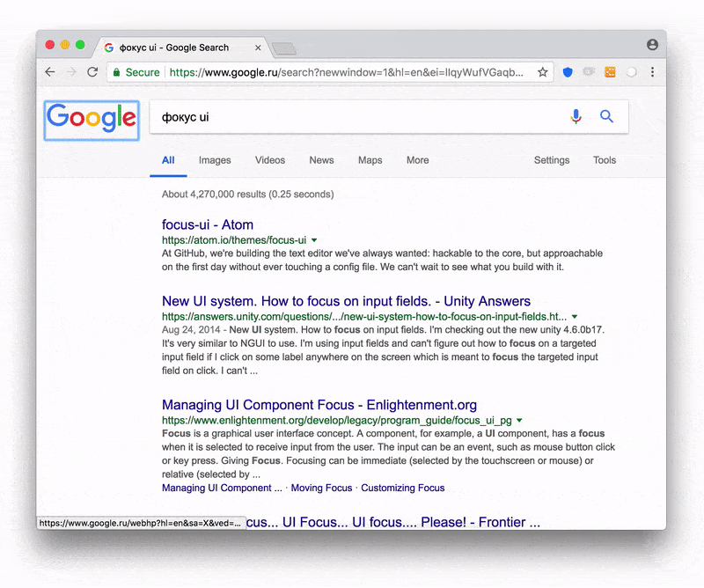
Task: Open the Moving Focus sitelink
Action: [321, 488]
